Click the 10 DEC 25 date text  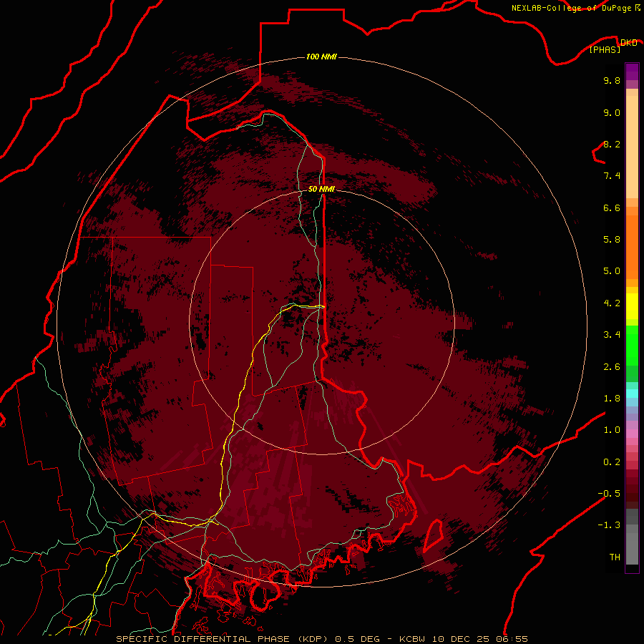[x=460, y=639]
